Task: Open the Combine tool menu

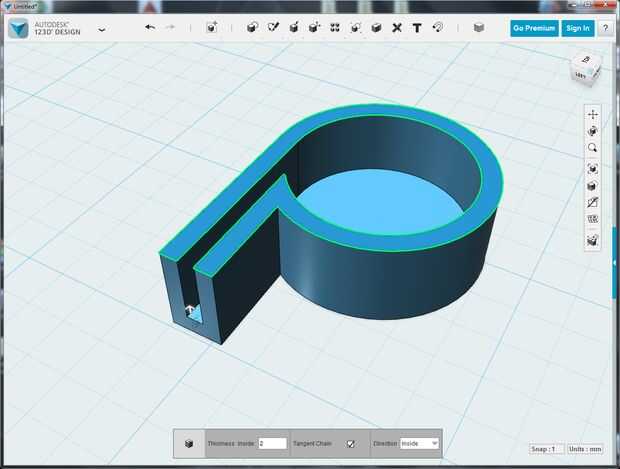Action: [376, 28]
